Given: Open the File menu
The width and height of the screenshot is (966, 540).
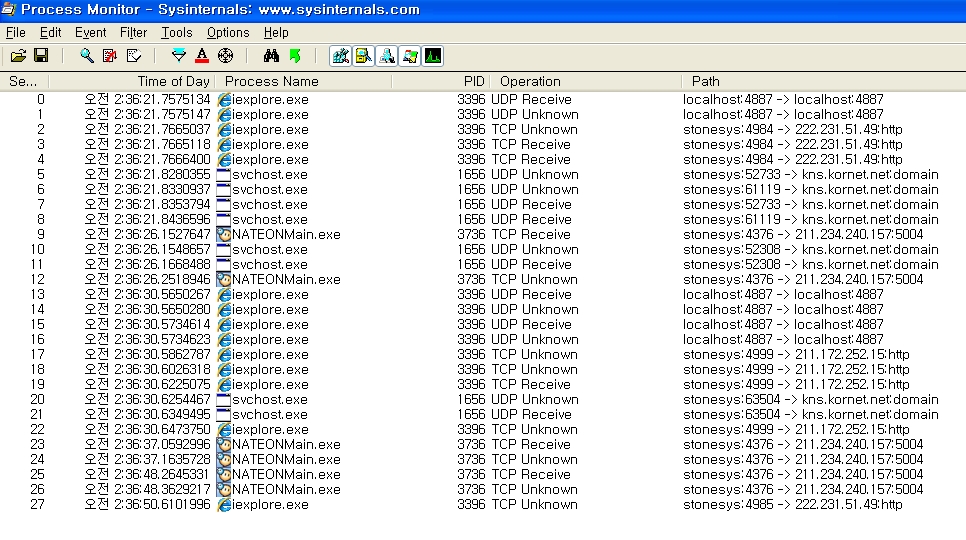Looking at the screenshot, I should 15,33.
